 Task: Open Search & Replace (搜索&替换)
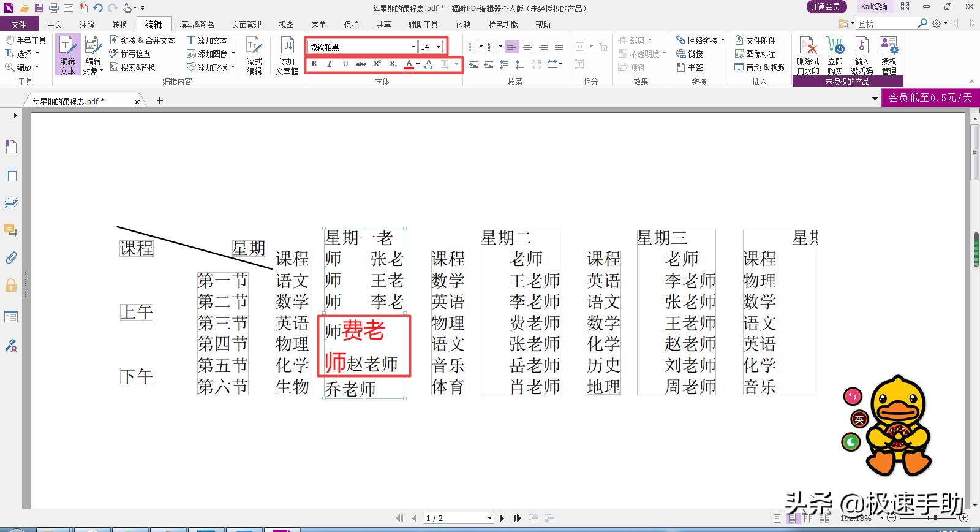click(132, 67)
